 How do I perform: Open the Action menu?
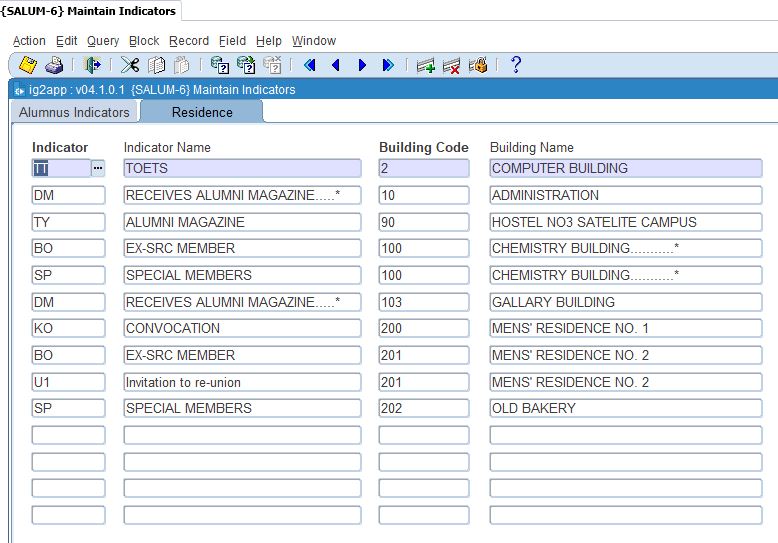click(29, 41)
